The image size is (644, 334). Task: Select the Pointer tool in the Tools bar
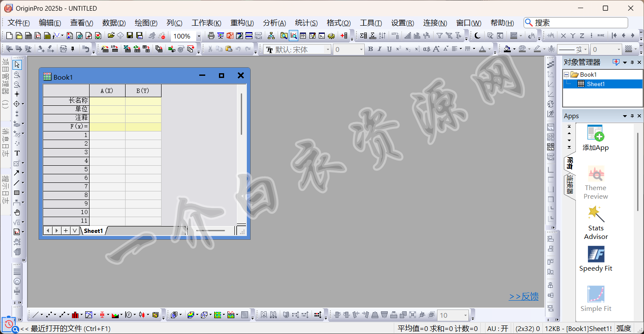pyautogui.click(x=17, y=65)
